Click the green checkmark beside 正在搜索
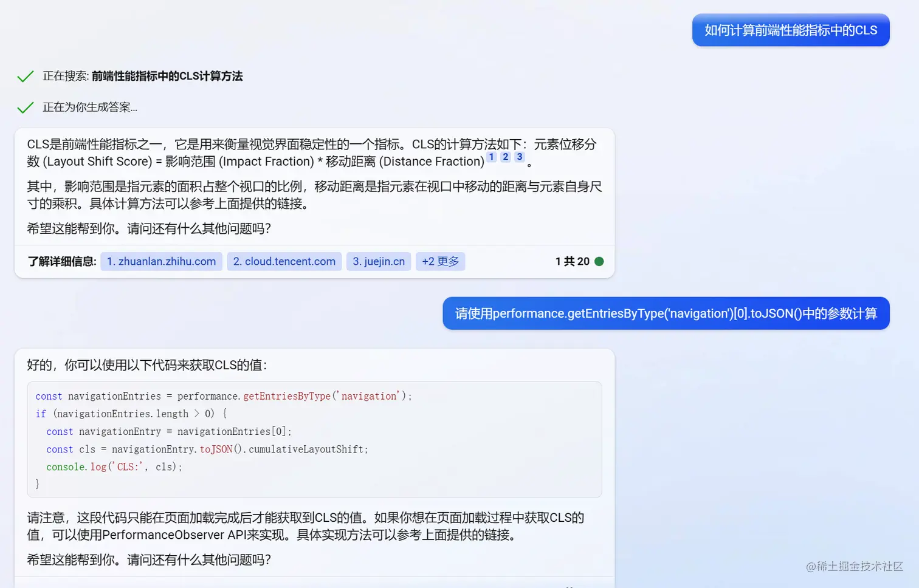This screenshot has width=919, height=588. coord(26,77)
